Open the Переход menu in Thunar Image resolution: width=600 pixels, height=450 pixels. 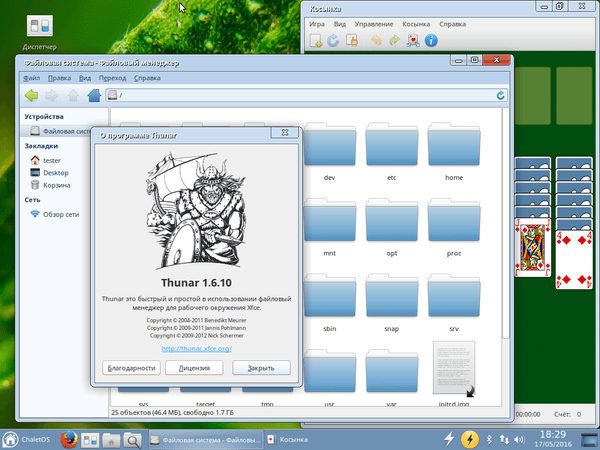coord(112,77)
